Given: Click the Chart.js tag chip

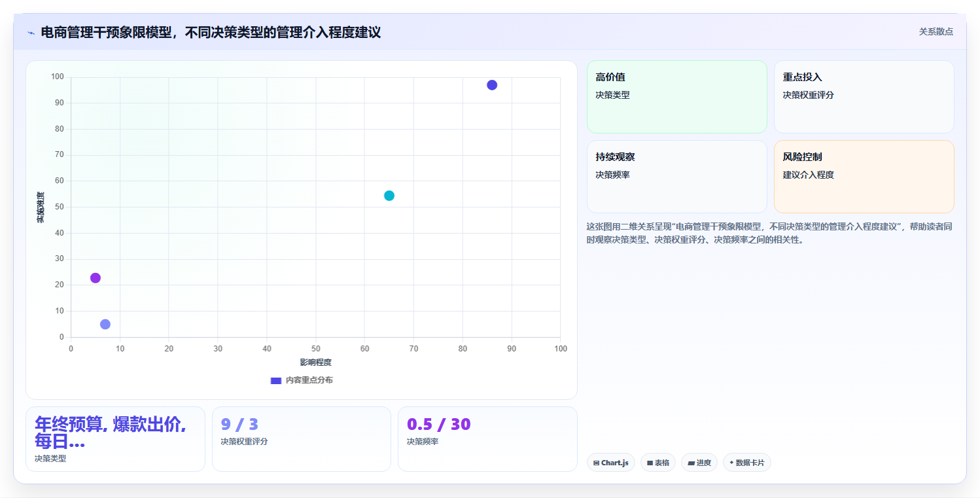Looking at the screenshot, I should 611,463.
